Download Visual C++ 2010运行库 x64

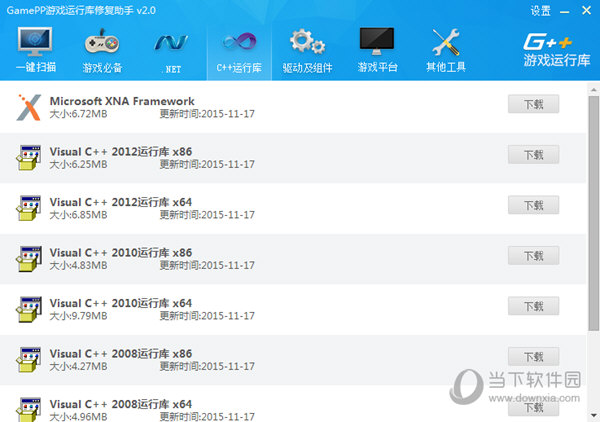click(x=533, y=306)
